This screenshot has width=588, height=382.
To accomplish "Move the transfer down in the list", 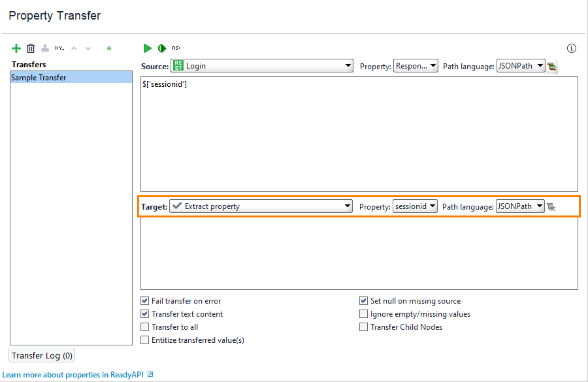I will click(x=88, y=48).
